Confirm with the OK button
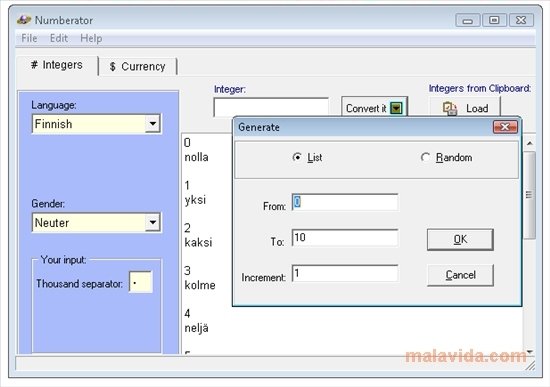550x387 pixels. pos(460,240)
